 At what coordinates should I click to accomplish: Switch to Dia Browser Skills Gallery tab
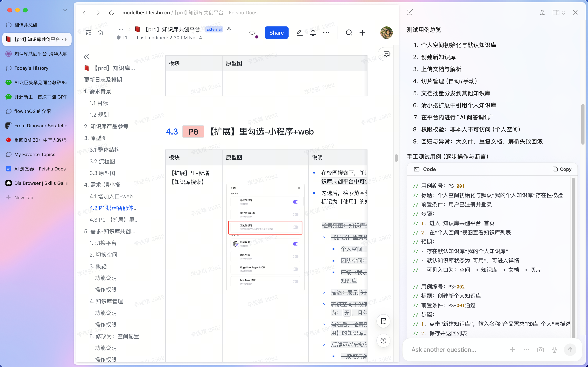(x=37, y=183)
